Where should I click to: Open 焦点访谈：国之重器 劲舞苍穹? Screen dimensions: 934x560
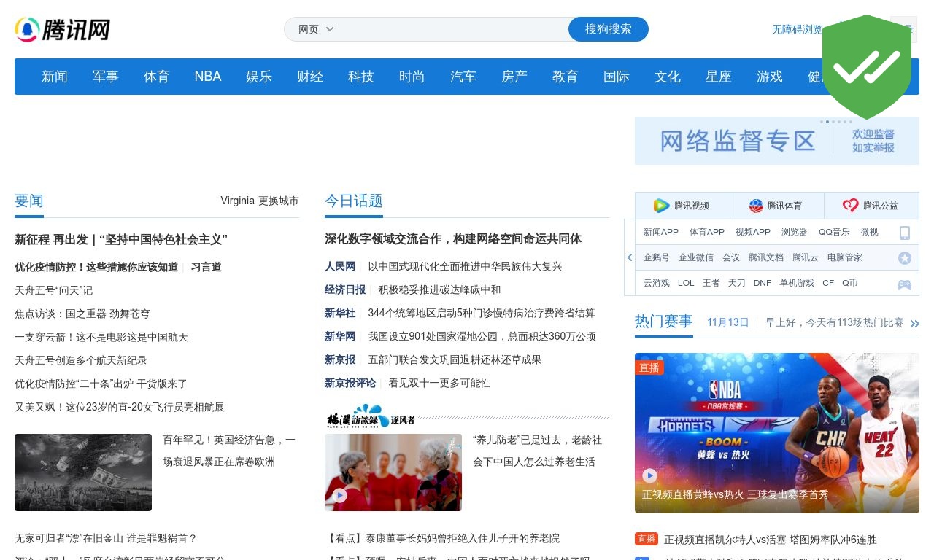82,314
